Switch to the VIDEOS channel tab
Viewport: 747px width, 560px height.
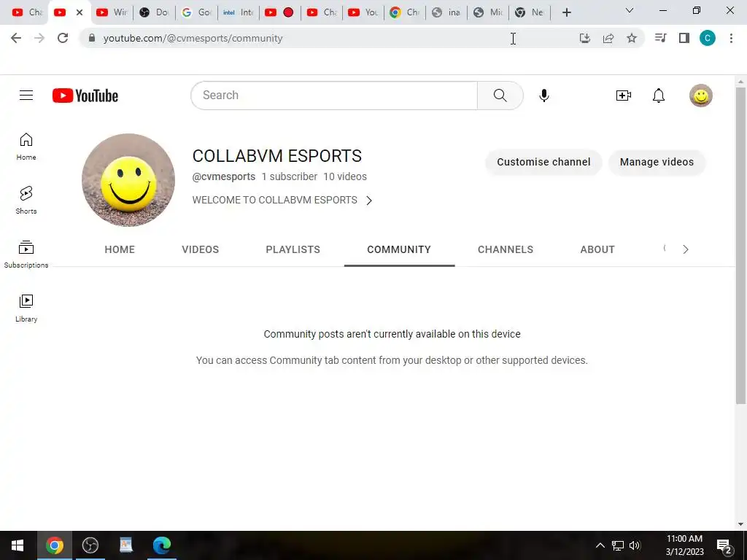point(200,249)
